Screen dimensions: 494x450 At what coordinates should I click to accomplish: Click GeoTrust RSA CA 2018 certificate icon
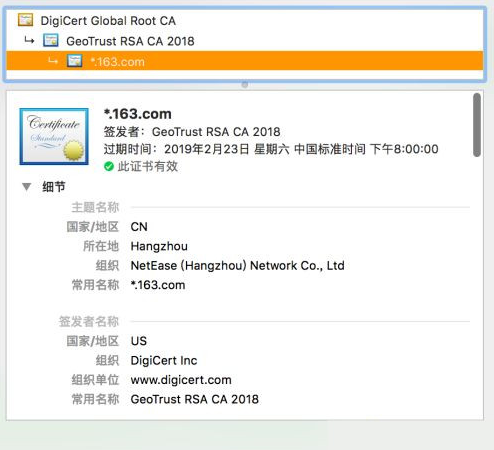click(51, 41)
